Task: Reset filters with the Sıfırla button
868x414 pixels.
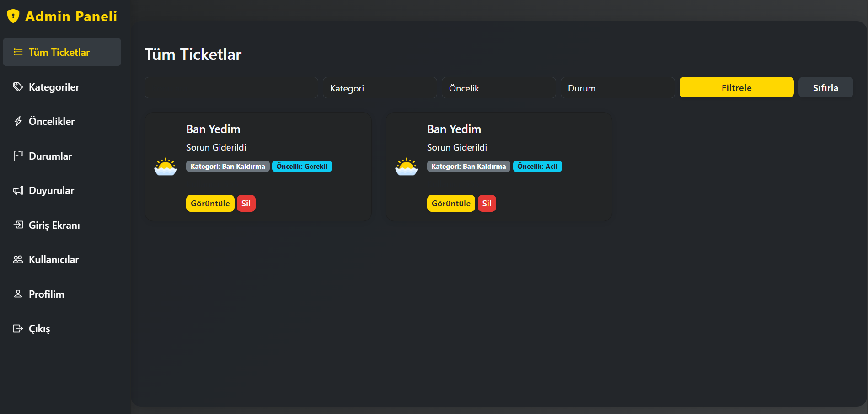Action: 826,87
